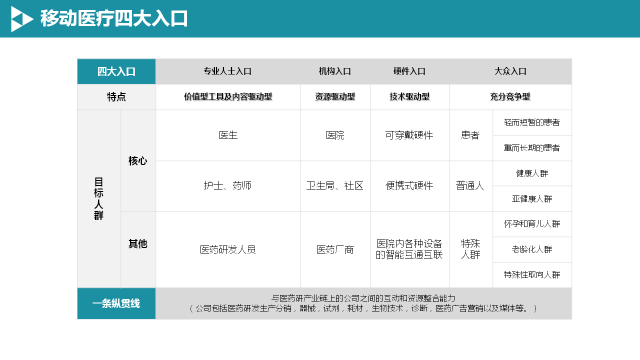Click the 怀孕和育儿人群 cell

[532, 224]
